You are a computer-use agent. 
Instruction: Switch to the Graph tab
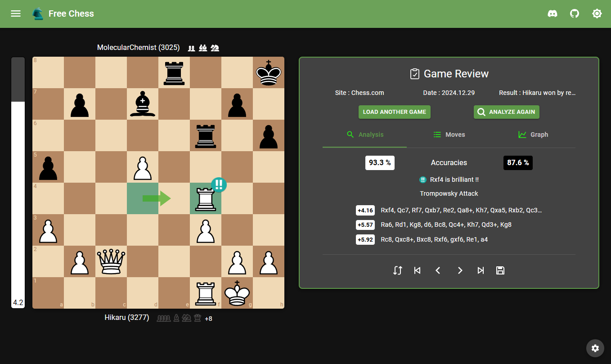pos(533,135)
